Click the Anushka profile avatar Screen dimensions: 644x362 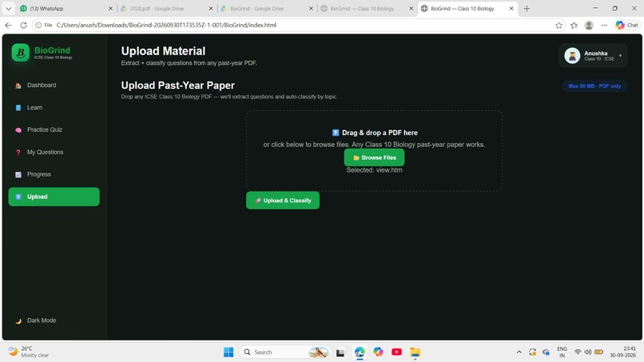click(572, 55)
